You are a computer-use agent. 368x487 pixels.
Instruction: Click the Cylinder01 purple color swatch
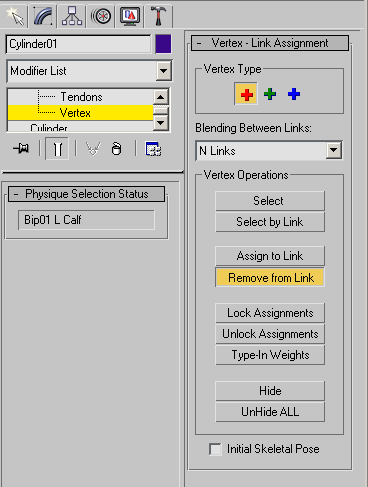point(163,44)
